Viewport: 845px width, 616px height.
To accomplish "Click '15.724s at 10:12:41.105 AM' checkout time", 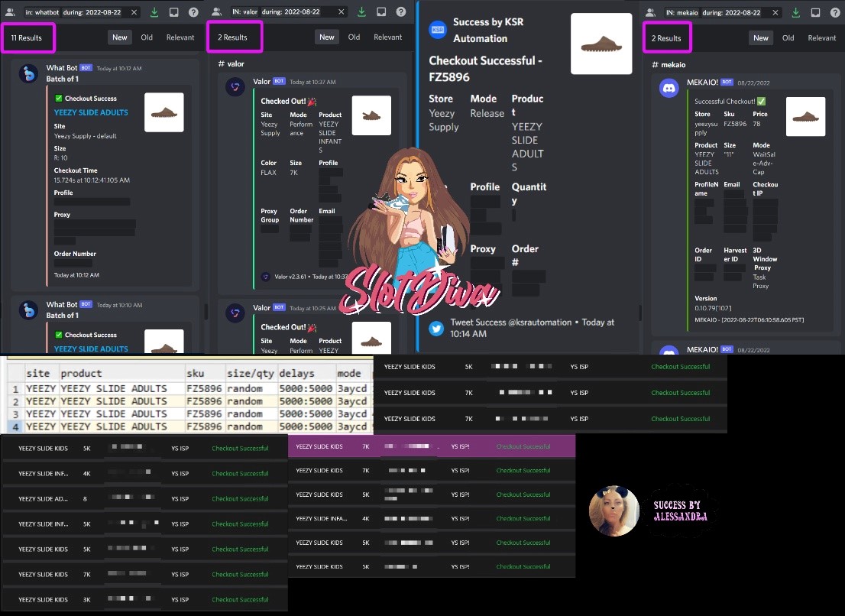I will click(92, 180).
